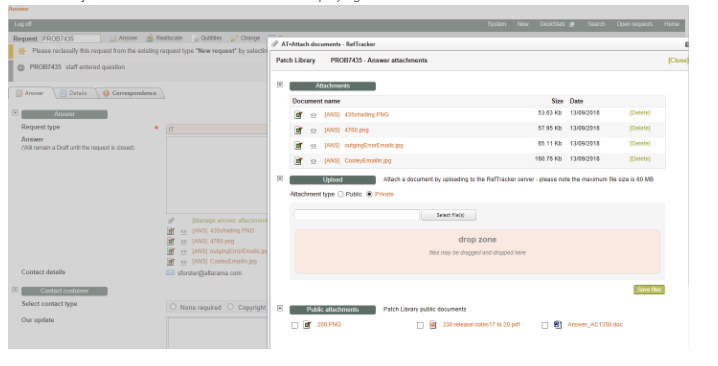The image size is (718, 366).
Task: Click Log off in the top bar
Action: point(22,24)
